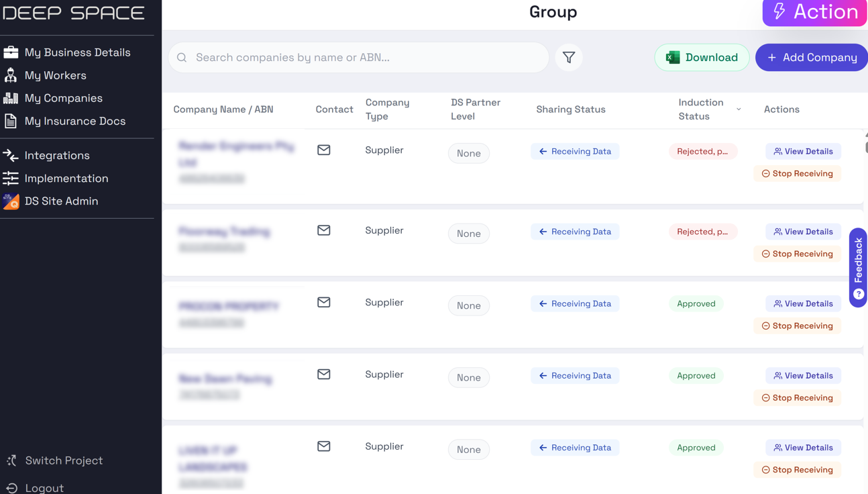Click the DEEP SPACE logo

[74, 13]
